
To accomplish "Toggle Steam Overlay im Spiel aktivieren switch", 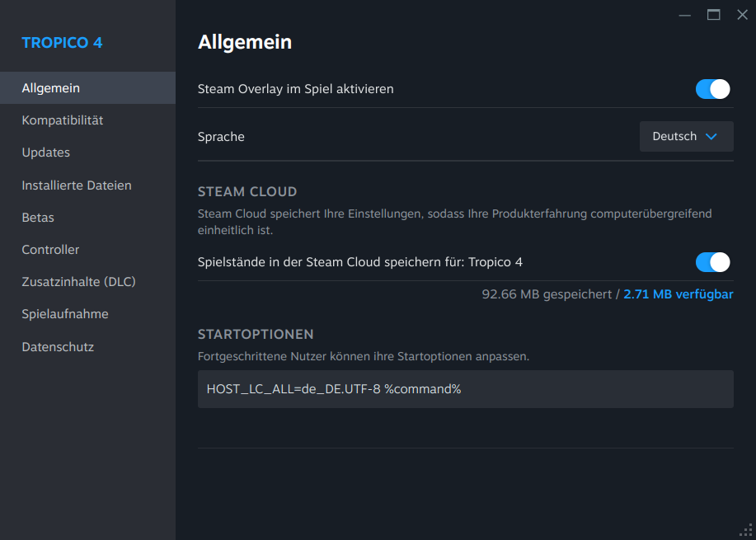I will tap(713, 89).
